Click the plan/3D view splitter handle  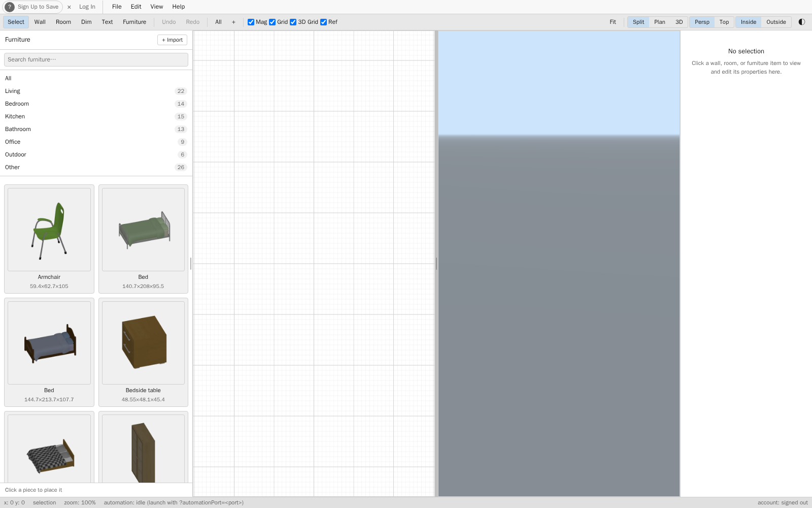click(436, 264)
